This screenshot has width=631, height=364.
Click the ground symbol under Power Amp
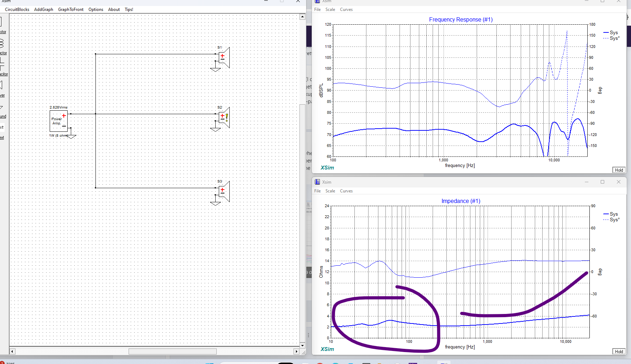point(71,136)
